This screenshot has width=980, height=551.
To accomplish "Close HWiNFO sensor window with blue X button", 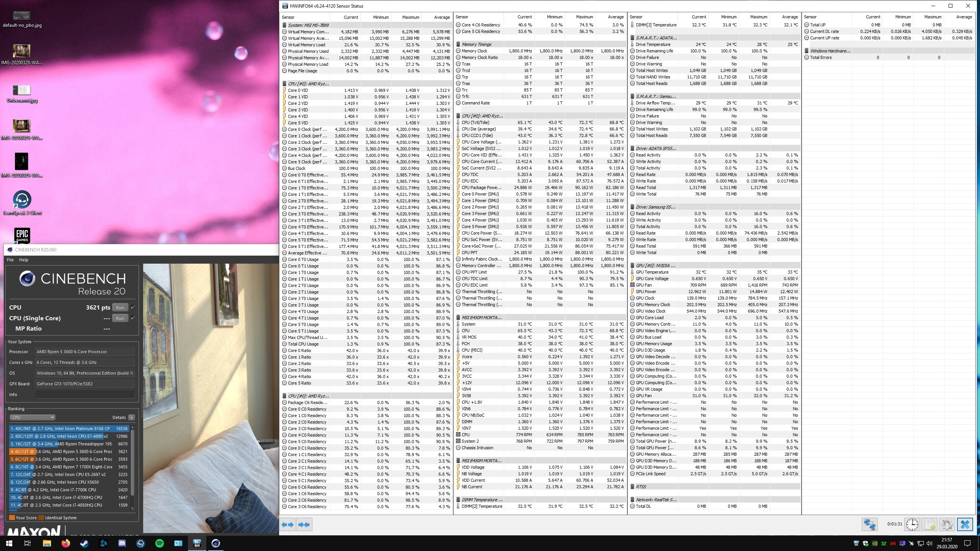I will [965, 524].
